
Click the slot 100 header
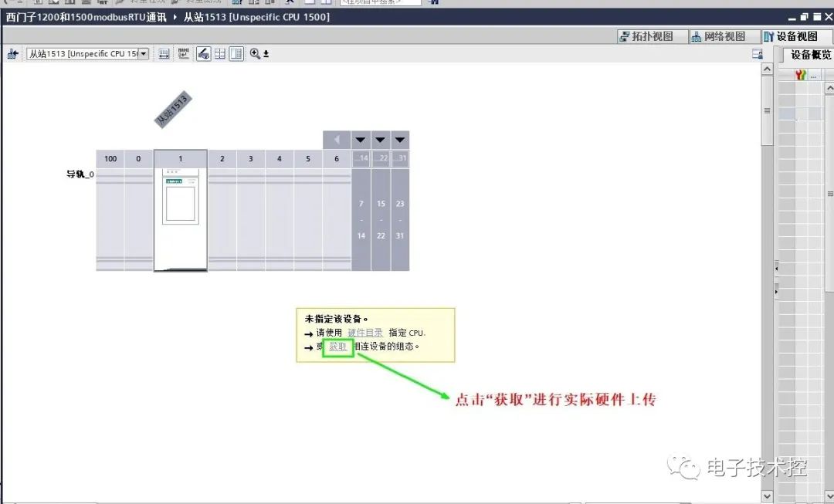point(110,158)
